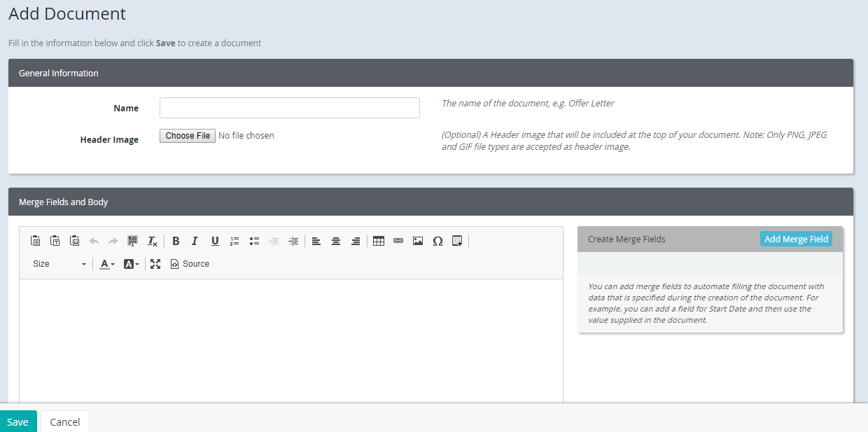Insert an image into the editor
The width and height of the screenshot is (868, 432).
point(418,241)
